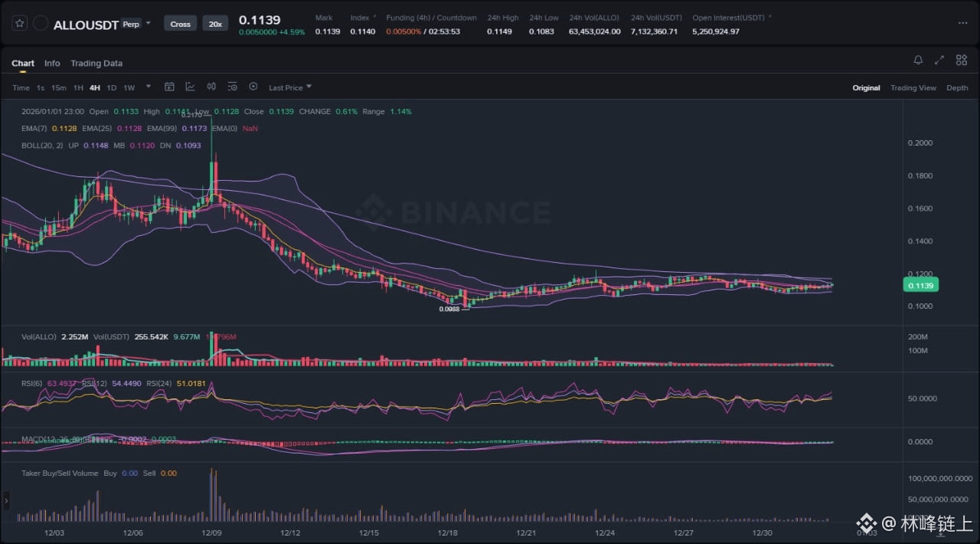This screenshot has width=980, height=544.
Task: Select the 1W interval
Action: 129,88
